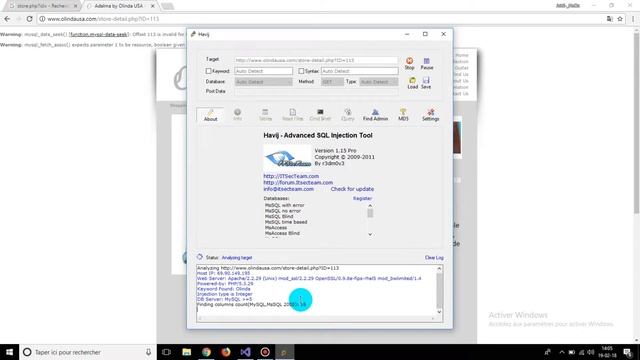The width and height of the screenshot is (640, 360).
Task: Click 'Keyword Found: Olinda' log line
Action: (x=224, y=289)
